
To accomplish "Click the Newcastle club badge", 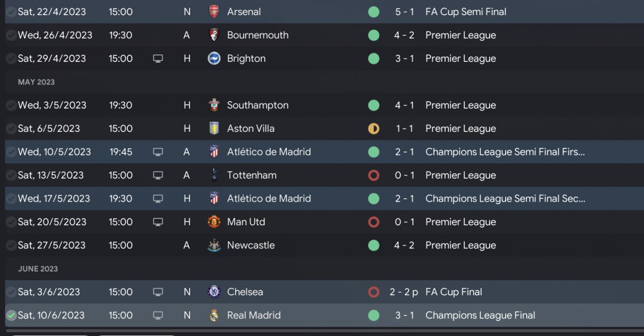I will [x=214, y=245].
